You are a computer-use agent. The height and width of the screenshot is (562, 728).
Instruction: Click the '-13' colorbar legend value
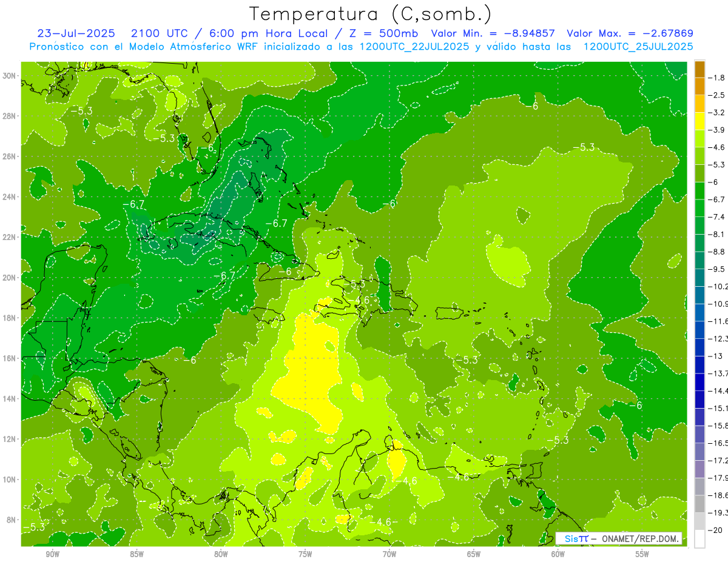point(715,356)
